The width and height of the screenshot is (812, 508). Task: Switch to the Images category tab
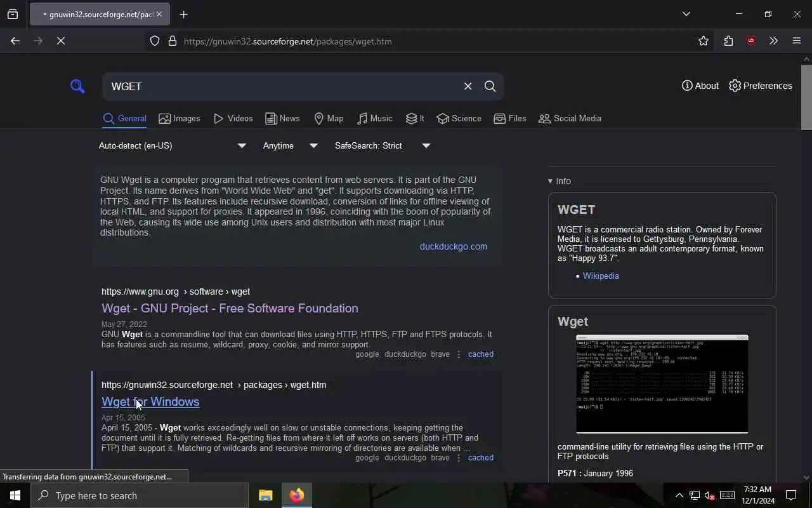coord(180,119)
